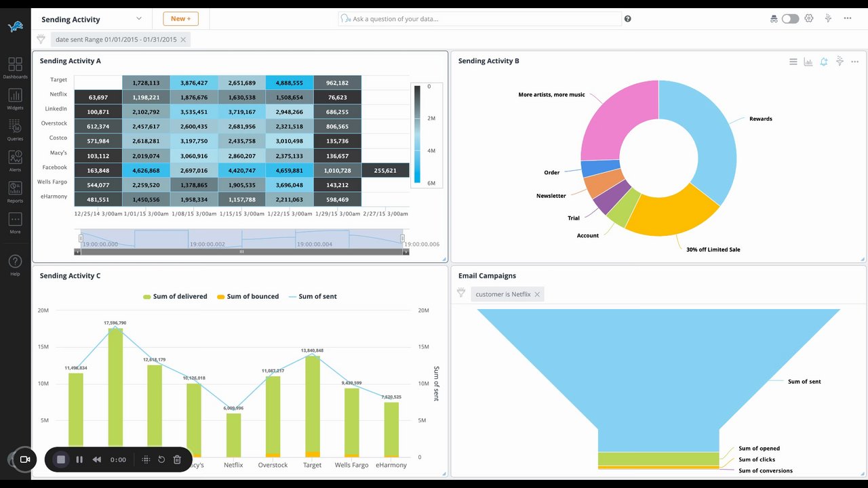Image resolution: width=868 pixels, height=488 pixels.
Task: Click right handle of heatmap range slider
Action: point(402,239)
